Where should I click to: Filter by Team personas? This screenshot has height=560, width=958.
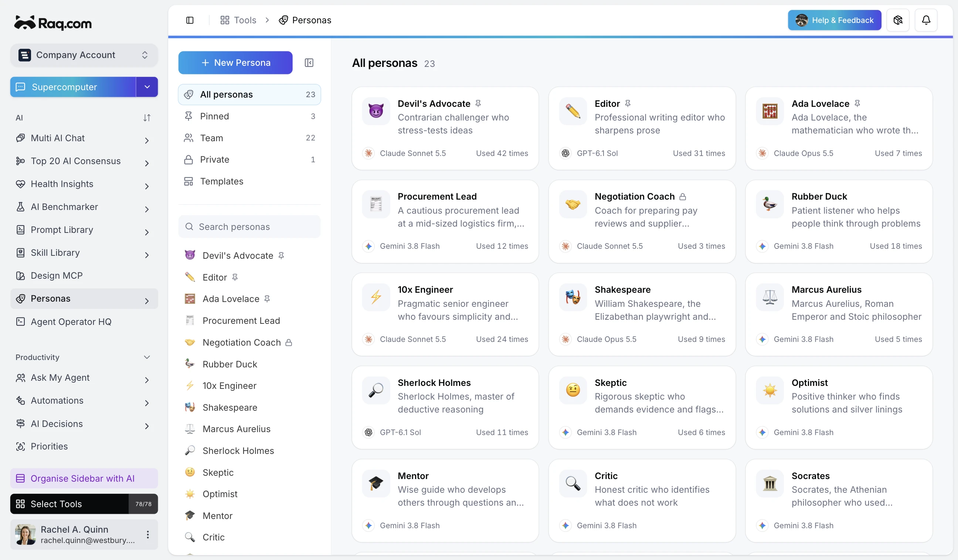point(249,138)
